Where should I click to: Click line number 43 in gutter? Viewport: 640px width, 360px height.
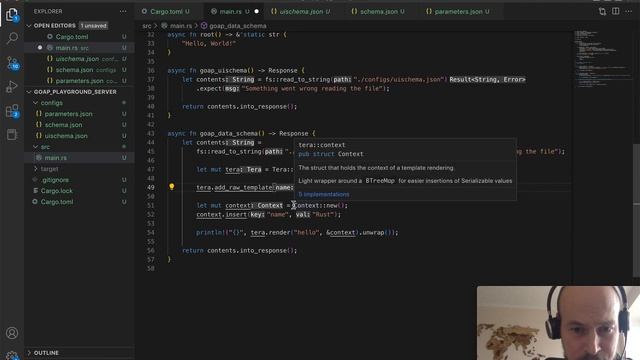click(x=151, y=133)
